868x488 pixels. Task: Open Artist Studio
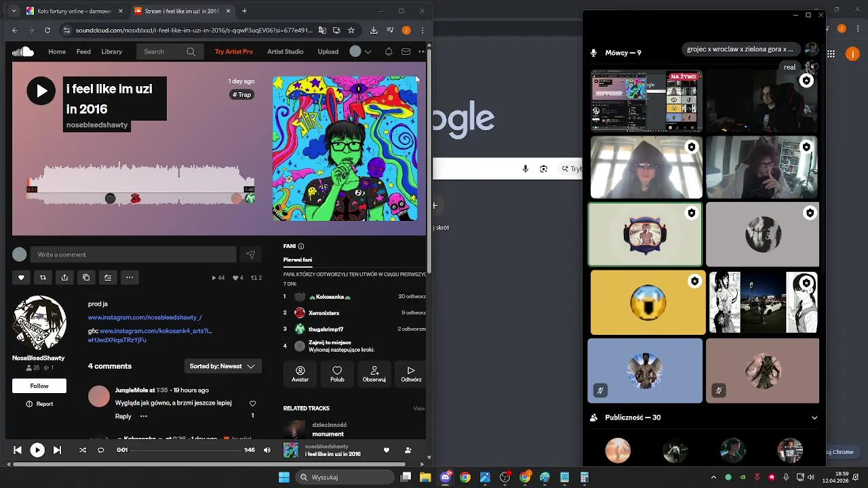click(x=285, y=52)
